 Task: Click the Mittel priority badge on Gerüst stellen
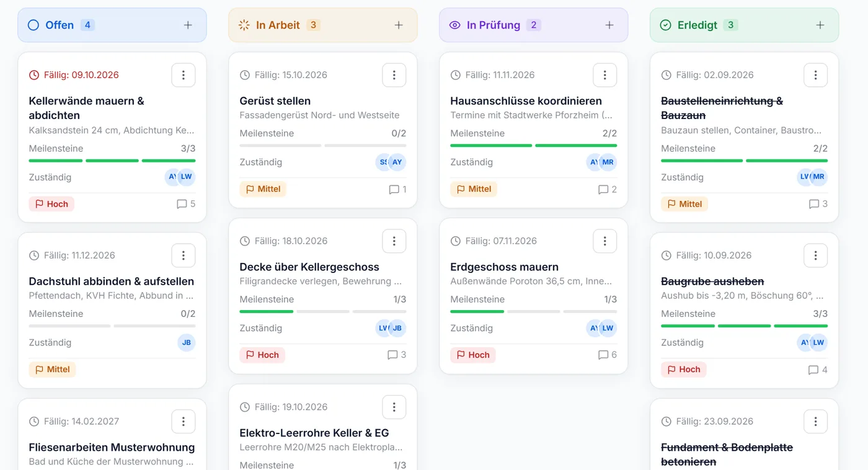point(263,189)
